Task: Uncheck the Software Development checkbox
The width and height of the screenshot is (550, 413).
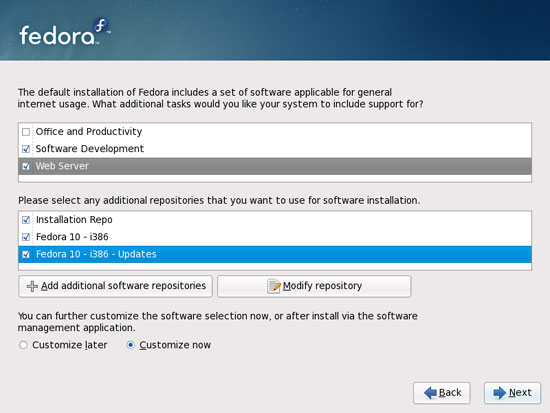Action: pyautogui.click(x=26, y=149)
